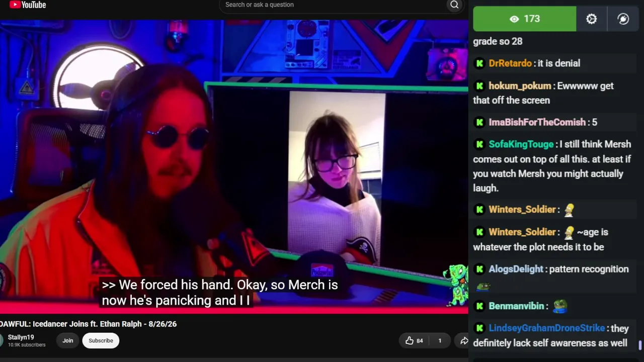
Task: Click the eye icon in viewer counter
Action: (x=514, y=19)
